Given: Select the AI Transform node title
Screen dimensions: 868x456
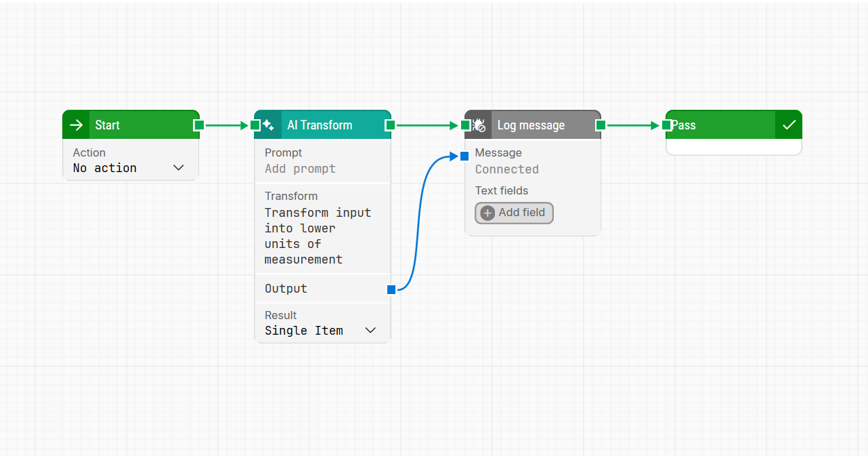Looking at the screenshot, I should click(x=320, y=125).
